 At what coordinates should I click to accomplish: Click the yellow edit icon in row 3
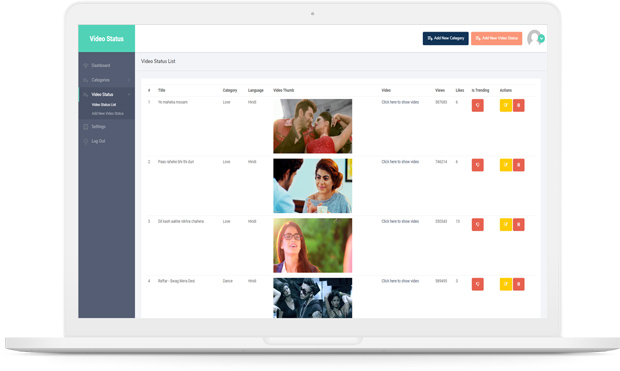coord(506,225)
